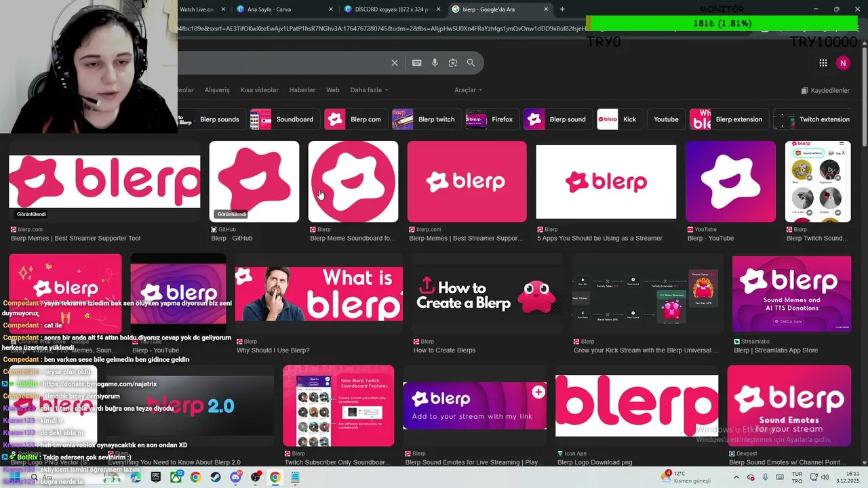Open the Alışveriş search filter
Image resolution: width=868 pixels, height=488 pixels.
pos(217,90)
